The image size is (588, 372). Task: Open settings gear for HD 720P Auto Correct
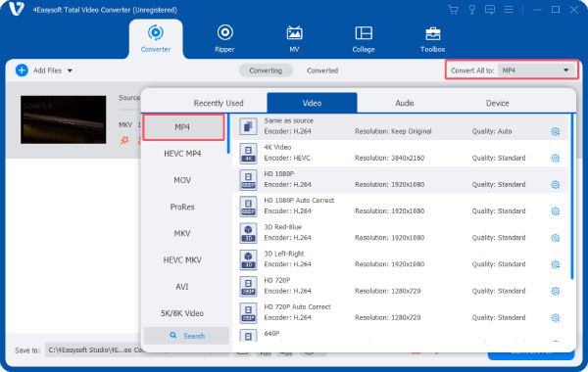point(556,318)
